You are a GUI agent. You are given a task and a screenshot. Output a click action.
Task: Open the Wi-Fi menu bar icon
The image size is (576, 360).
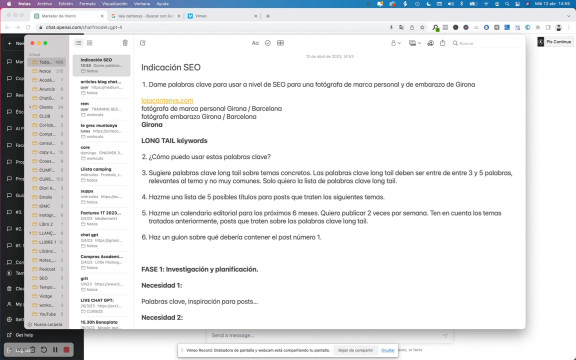486,4
